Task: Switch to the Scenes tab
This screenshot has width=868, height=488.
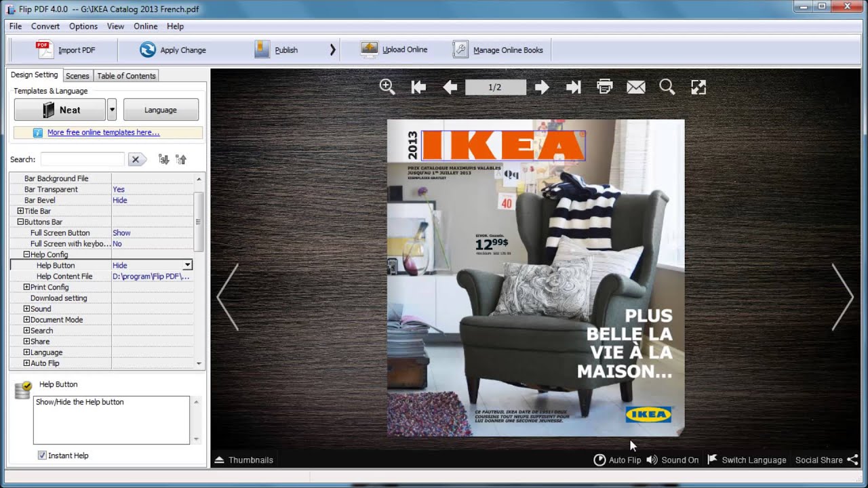Action: (x=77, y=76)
